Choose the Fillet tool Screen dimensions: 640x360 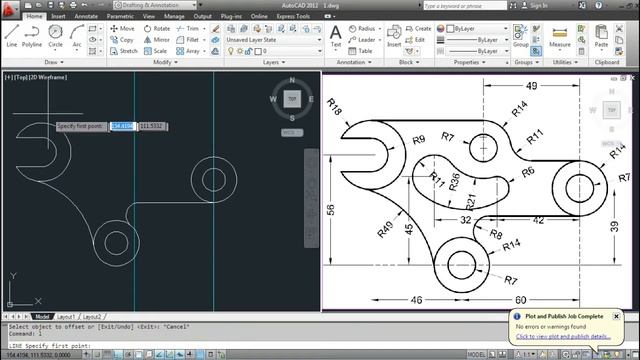pyautogui.click(x=188, y=40)
